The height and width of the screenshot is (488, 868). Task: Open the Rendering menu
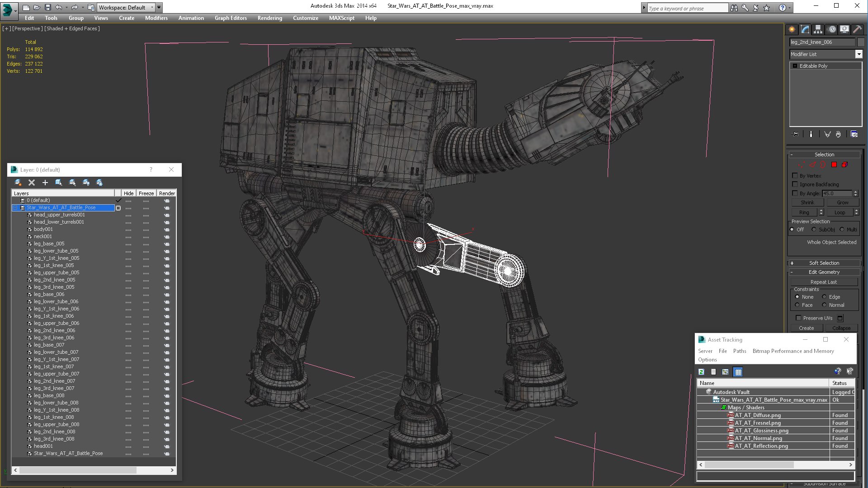270,18
